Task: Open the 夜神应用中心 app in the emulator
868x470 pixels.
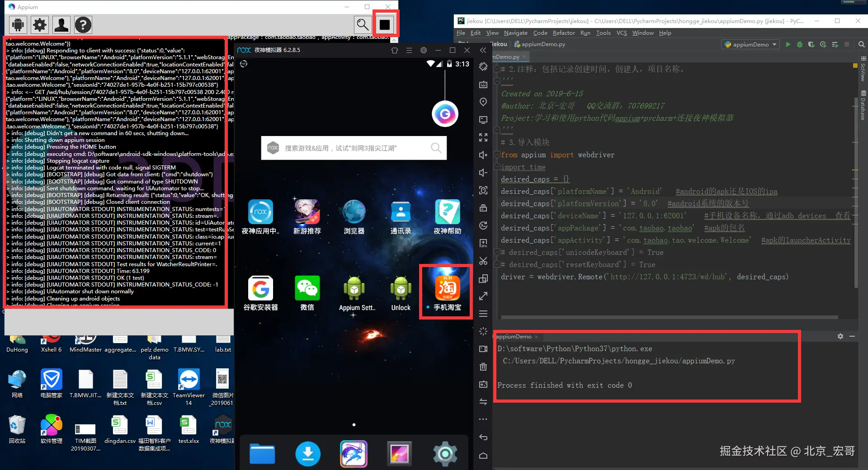Action: point(260,217)
